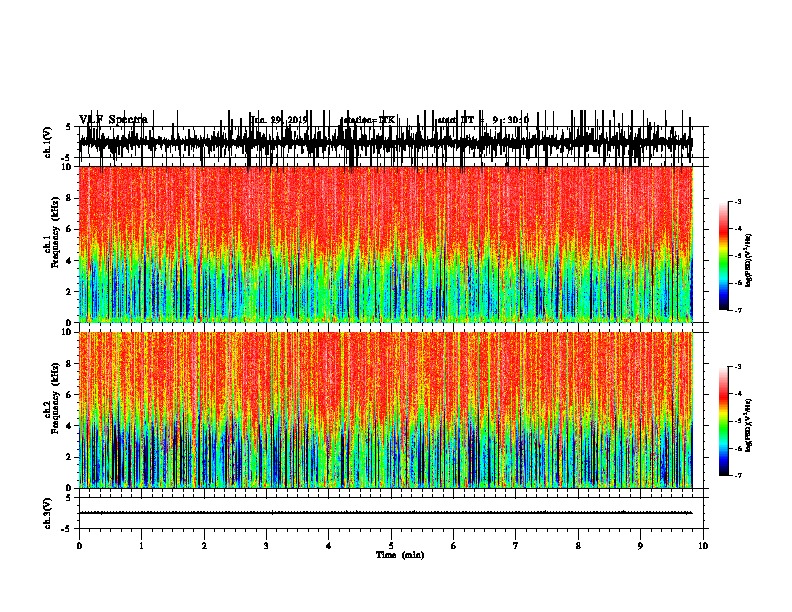
Task: Click the '-7' label on ch.1 color bar
Action: 737,310
